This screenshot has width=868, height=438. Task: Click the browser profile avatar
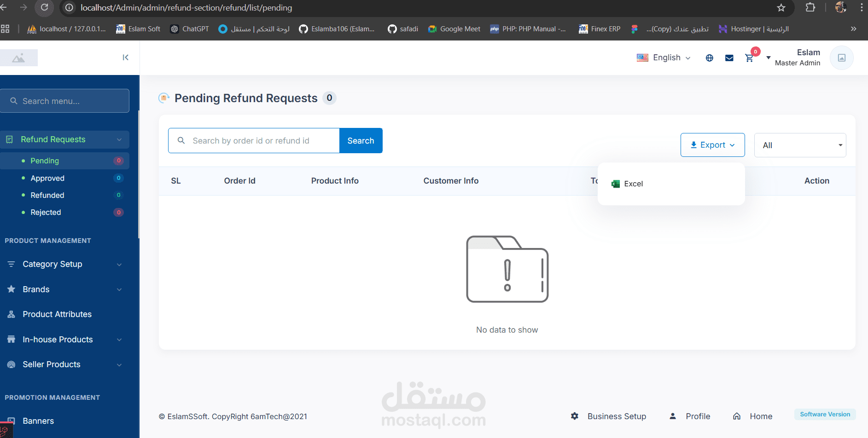click(840, 7)
